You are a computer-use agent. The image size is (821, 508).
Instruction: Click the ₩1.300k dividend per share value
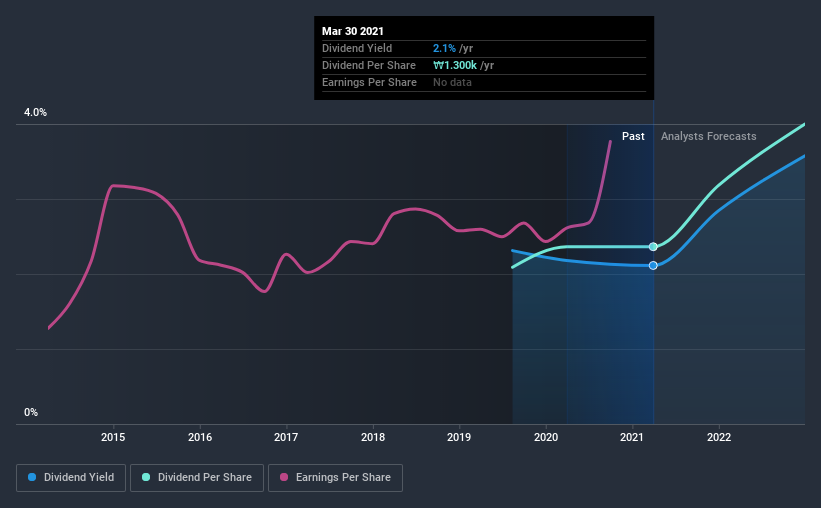coord(455,65)
